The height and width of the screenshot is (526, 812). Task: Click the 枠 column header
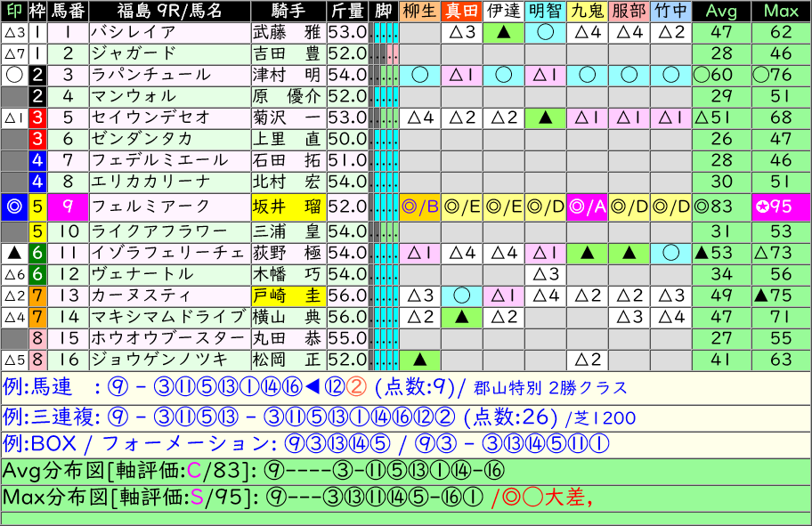[x=37, y=11]
